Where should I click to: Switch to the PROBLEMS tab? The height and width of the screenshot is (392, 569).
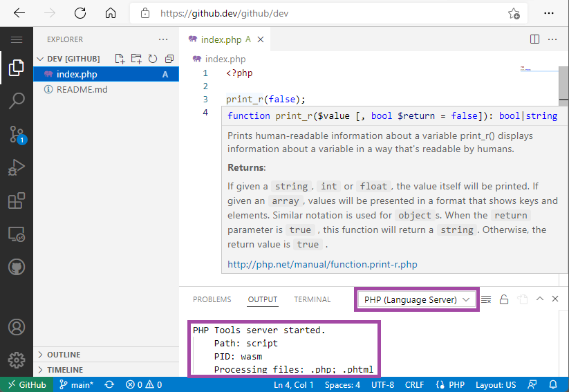pos(212,299)
